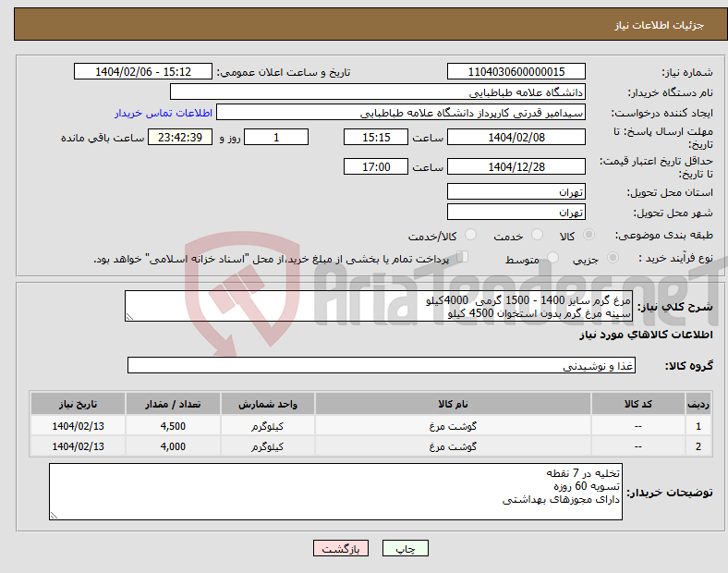Click the row 1 date 1404/02/13
The width and height of the screenshot is (728, 573).
tap(78, 426)
